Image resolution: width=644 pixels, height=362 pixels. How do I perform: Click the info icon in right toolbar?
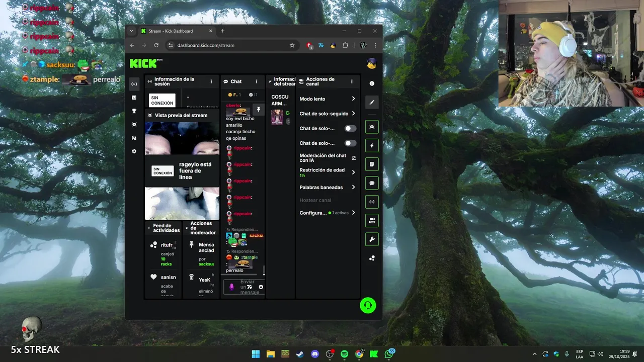(x=372, y=83)
